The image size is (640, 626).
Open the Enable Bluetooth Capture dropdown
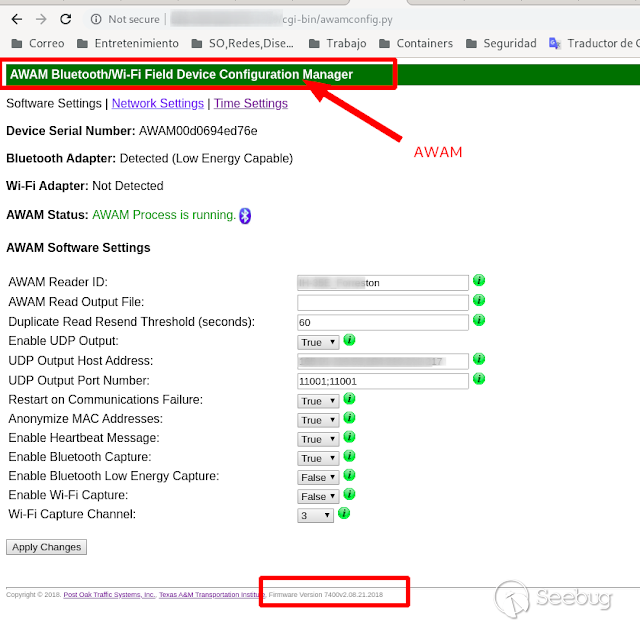point(318,459)
